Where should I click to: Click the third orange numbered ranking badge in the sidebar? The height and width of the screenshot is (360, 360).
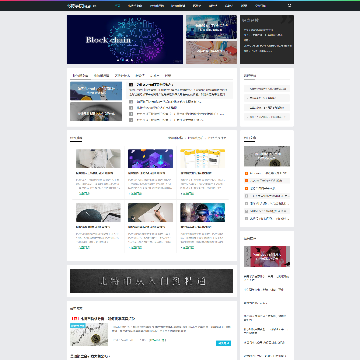(246, 188)
